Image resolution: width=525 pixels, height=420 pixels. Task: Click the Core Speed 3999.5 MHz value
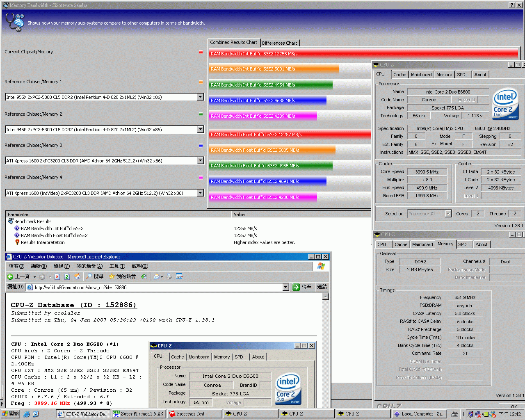(427, 172)
